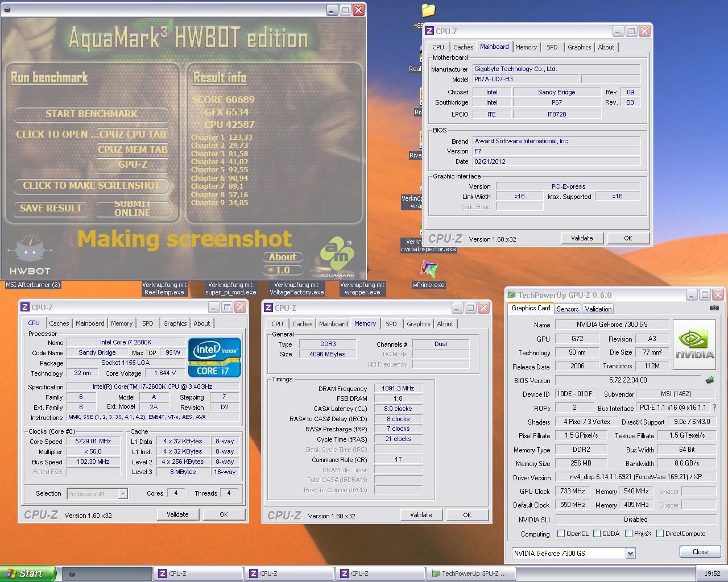Open the wrapper.exe shortcut below AquaMark
Viewport: 728px width, 582px height.
(362, 289)
